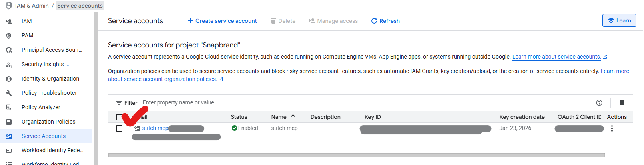
Task: Toggle the select-all header checkbox
Action: click(119, 117)
